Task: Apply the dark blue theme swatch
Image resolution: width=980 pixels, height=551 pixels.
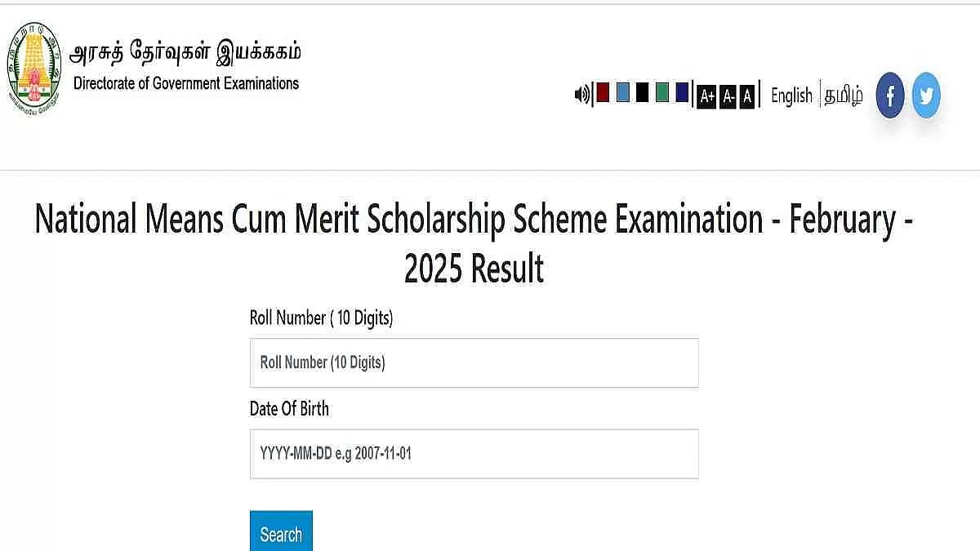Action: click(681, 92)
